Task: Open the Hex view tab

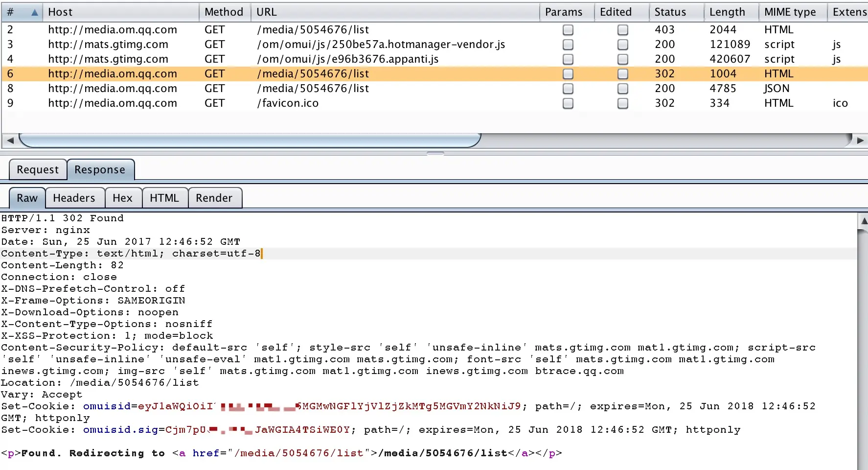Action: coord(123,198)
